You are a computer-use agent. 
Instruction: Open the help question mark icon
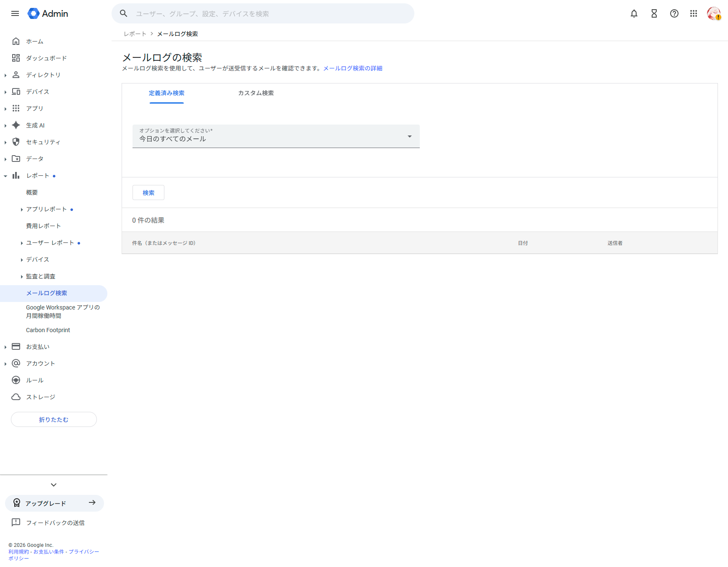(674, 13)
